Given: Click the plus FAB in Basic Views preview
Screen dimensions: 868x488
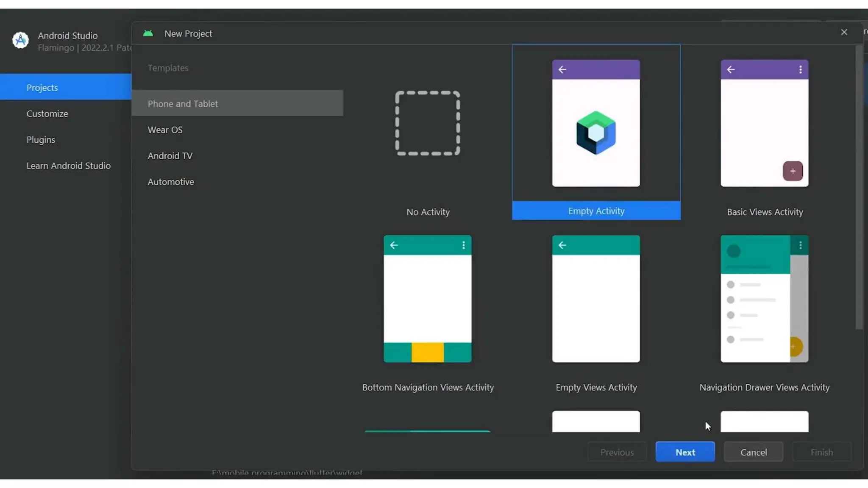Looking at the screenshot, I should tap(793, 171).
